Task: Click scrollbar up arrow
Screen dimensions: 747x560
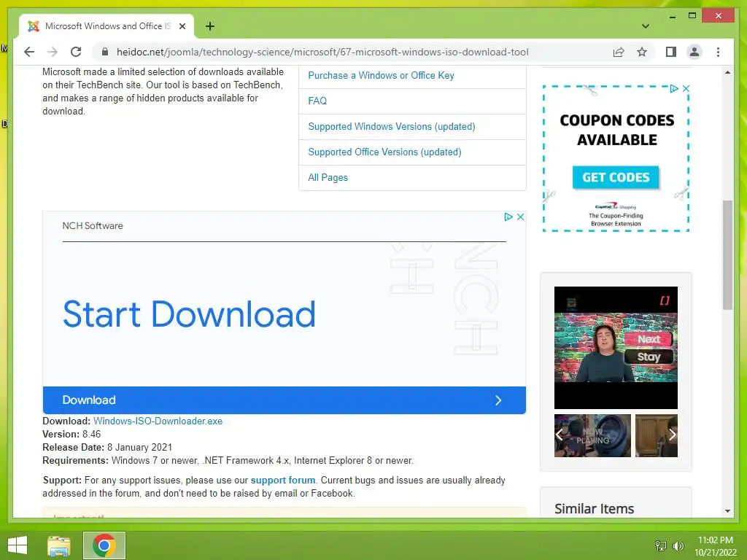Action: pos(727,72)
